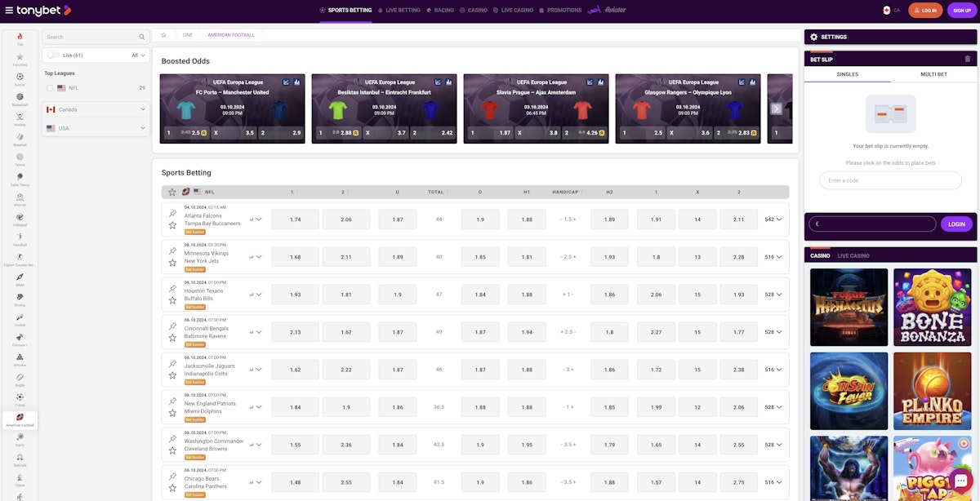The height and width of the screenshot is (501, 980).
Task: Open the Formula 1 section
Action: (x=19, y=339)
